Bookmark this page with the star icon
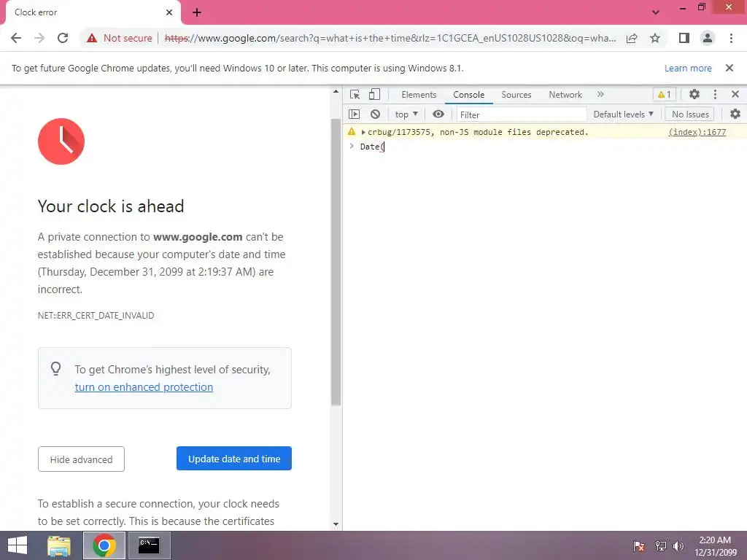This screenshot has height=560, width=747. pos(655,38)
